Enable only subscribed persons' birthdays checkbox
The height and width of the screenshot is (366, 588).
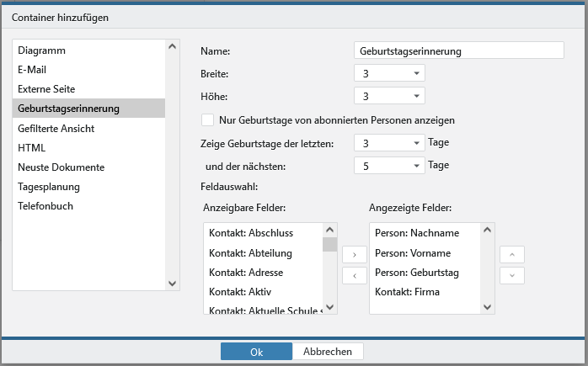tap(208, 119)
